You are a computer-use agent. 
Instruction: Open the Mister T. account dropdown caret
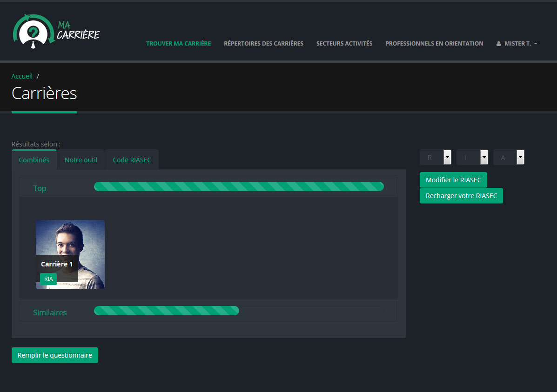(536, 44)
